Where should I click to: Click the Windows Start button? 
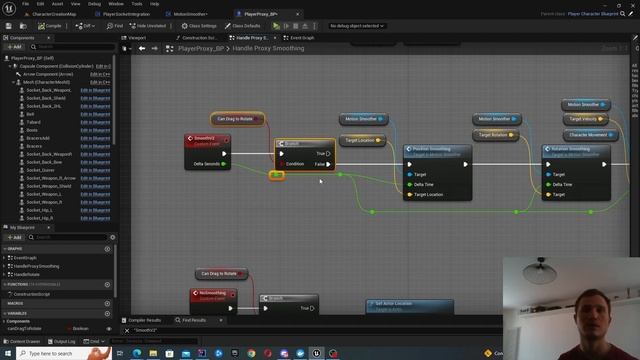[x=8, y=353]
